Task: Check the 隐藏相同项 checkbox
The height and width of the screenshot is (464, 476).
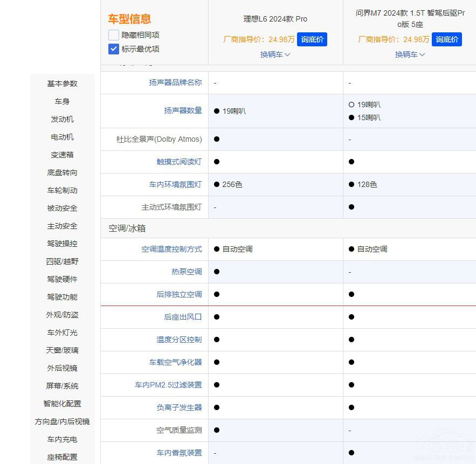Action: [113, 34]
